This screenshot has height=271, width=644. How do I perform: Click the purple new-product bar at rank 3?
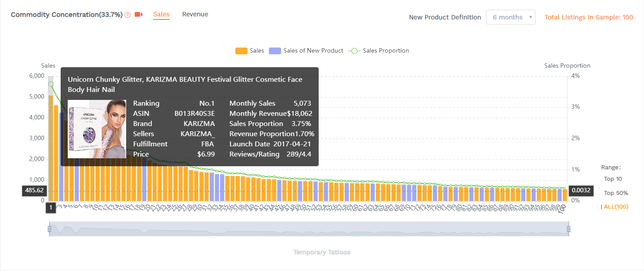click(x=61, y=177)
